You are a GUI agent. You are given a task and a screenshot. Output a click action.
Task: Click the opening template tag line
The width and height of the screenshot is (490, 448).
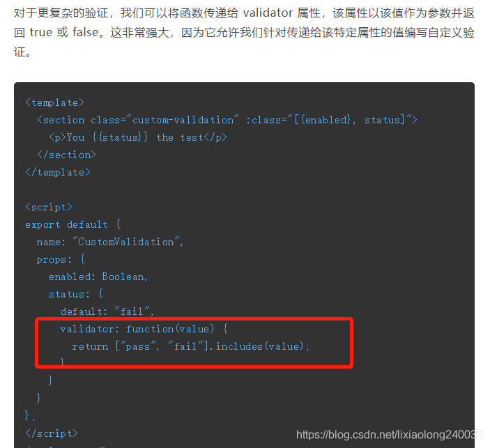pos(54,102)
